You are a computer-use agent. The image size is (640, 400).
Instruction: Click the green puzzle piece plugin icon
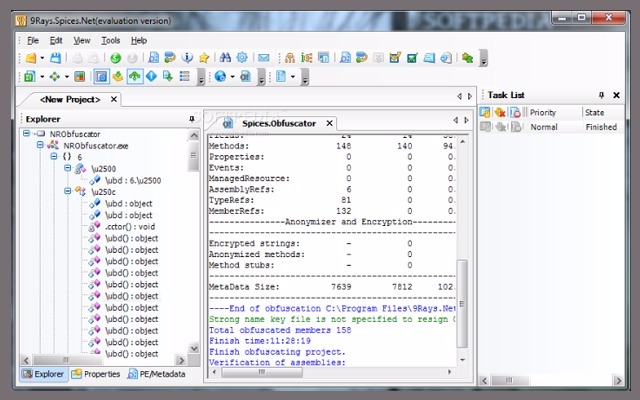(467, 58)
